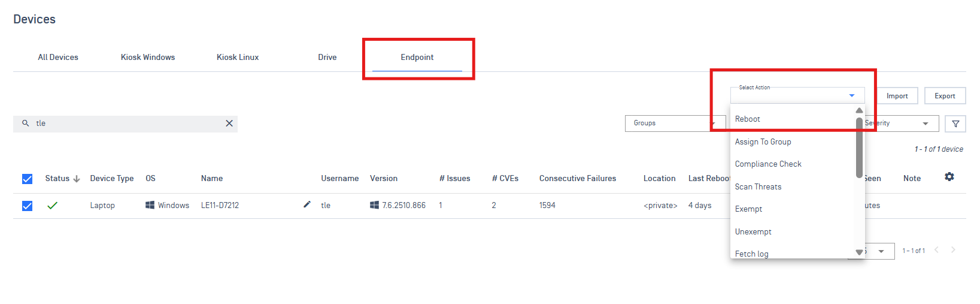Open the Select Action dropdown

pos(797,95)
